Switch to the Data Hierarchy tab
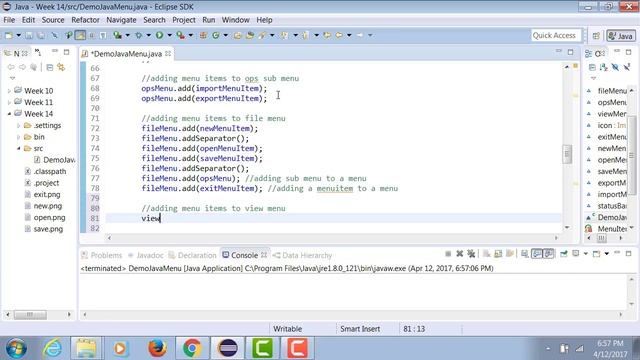 [x=302, y=255]
